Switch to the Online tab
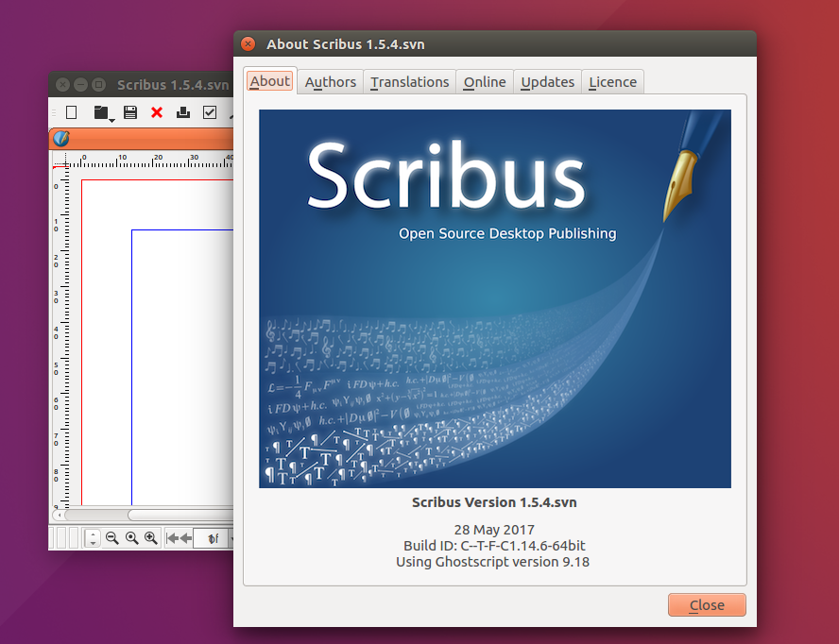Viewport: 839px width, 644px height. point(485,82)
